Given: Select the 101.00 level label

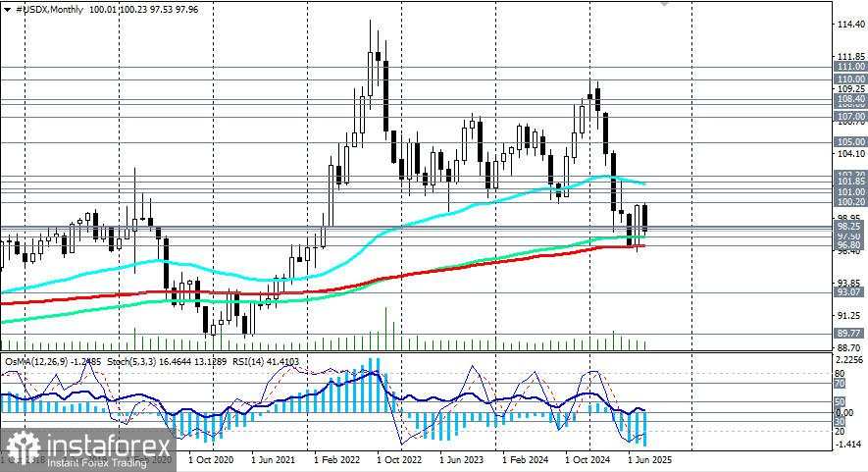Looking at the screenshot, I should (850, 192).
